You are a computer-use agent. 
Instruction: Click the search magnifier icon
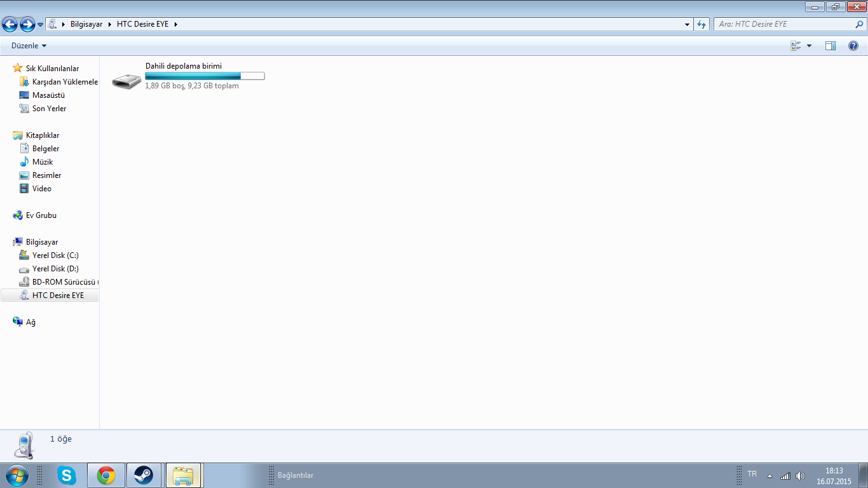(x=860, y=24)
